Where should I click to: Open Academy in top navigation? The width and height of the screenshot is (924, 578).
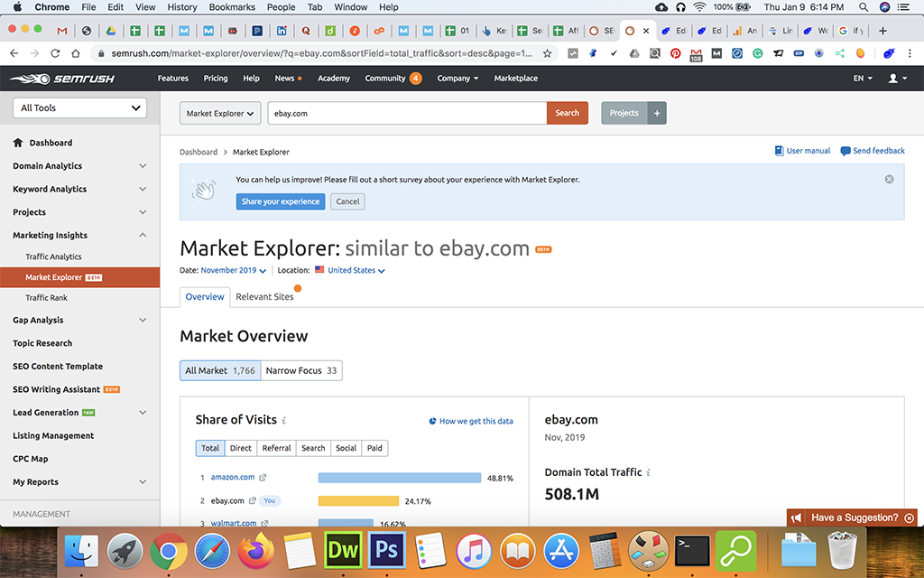click(x=334, y=78)
